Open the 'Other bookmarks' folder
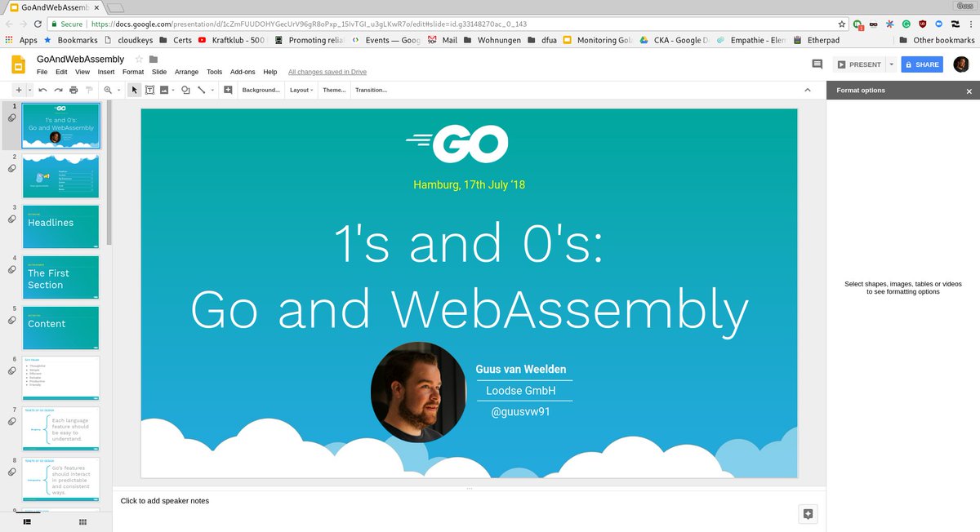 click(936, 39)
